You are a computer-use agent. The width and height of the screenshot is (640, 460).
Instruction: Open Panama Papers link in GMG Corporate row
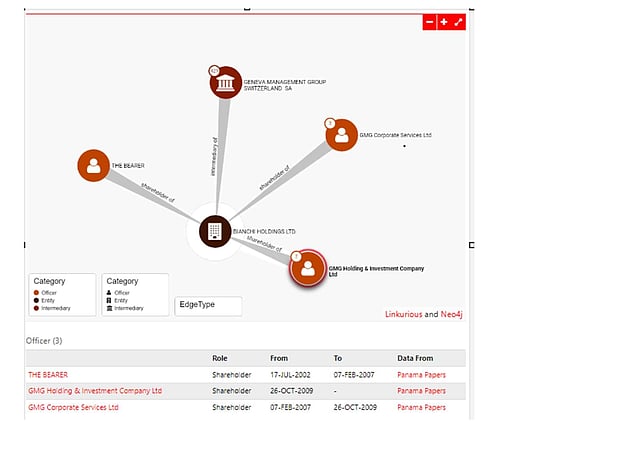[x=421, y=407]
